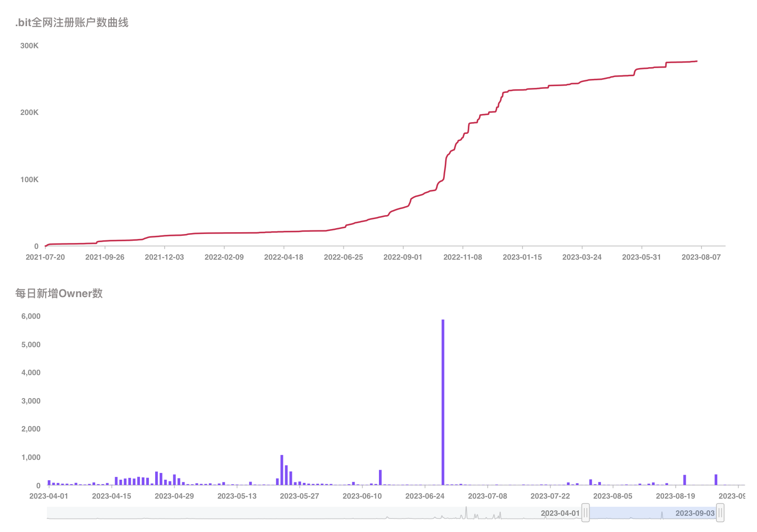The image size is (757, 532).
Task: Select the line chart label 2022-11-08
Action: pos(463,257)
